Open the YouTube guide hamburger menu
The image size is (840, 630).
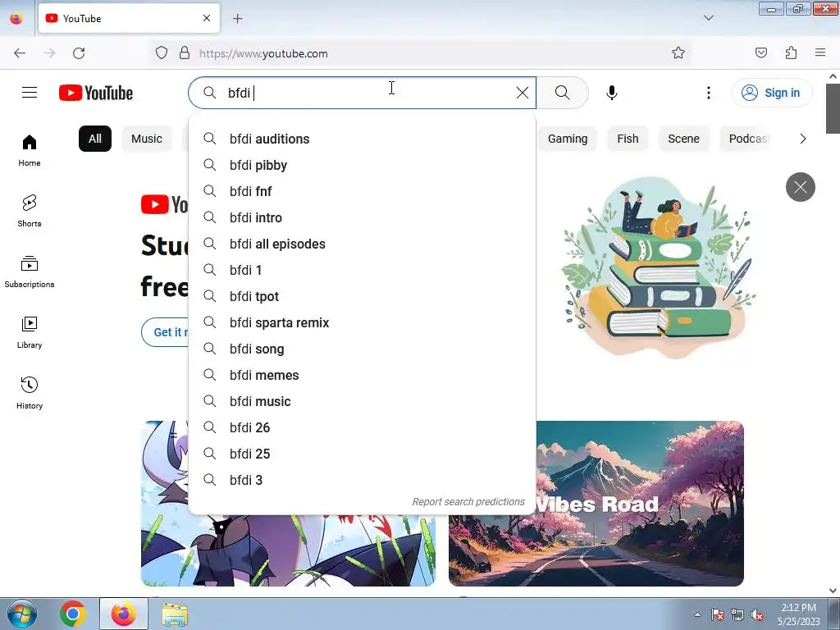pyautogui.click(x=30, y=93)
